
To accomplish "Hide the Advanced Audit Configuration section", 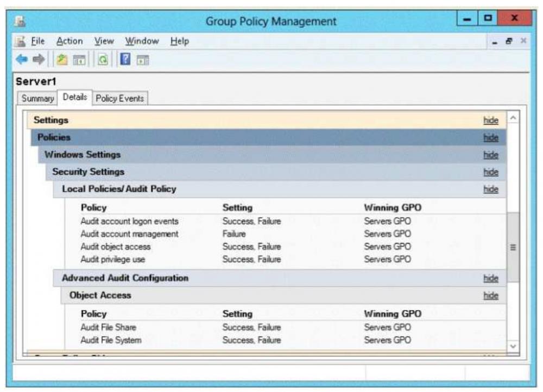I will click(490, 278).
